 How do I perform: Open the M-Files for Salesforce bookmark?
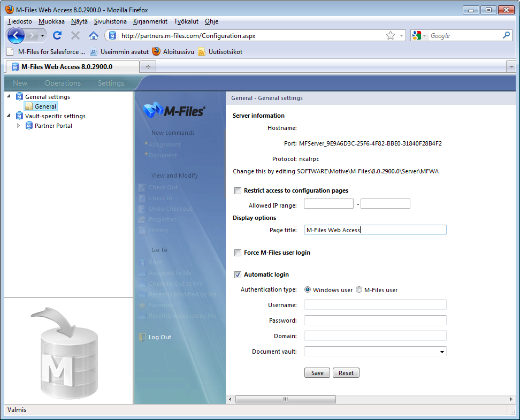46,52
